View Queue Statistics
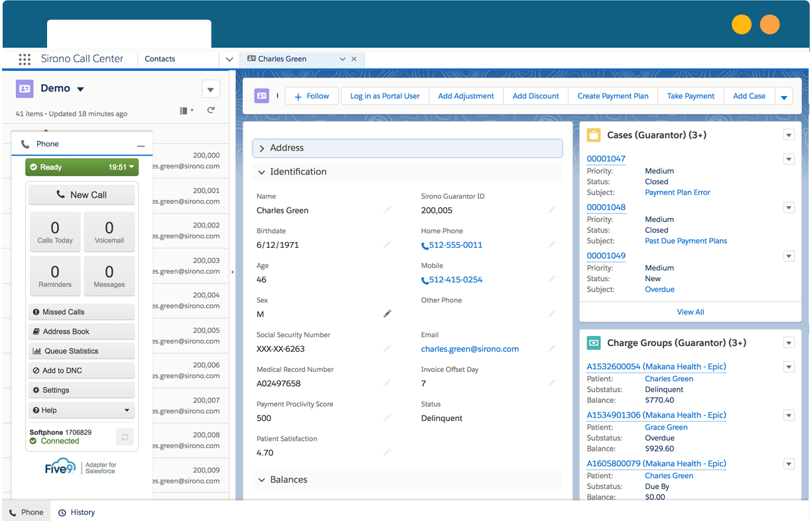Screen dimensions: 812x521 tap(82, 351)
